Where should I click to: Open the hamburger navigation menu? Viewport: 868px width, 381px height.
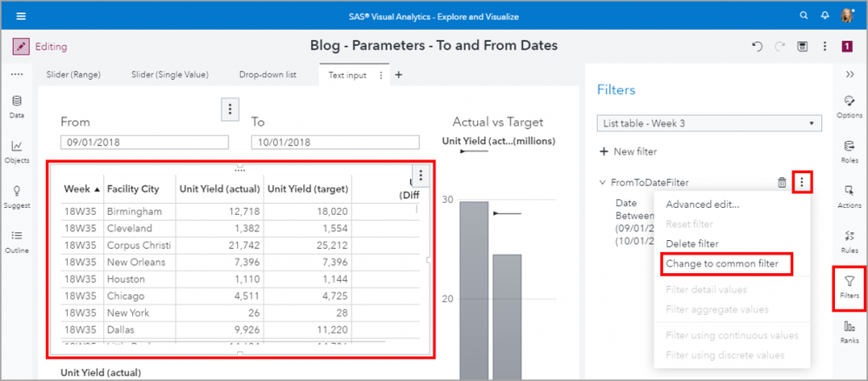tap(21, 16)
